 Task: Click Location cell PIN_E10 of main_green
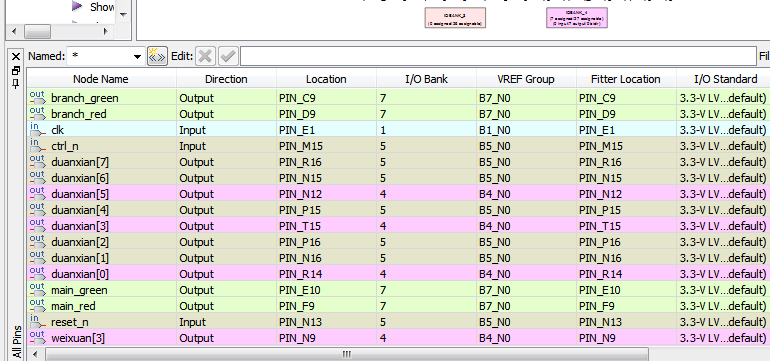pyautogui.click(x=326, y=290)
